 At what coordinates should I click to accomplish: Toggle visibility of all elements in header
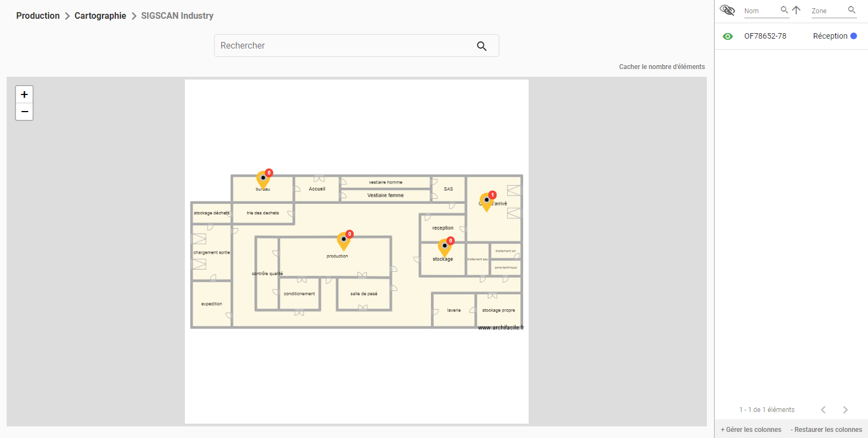click(728, 10)
